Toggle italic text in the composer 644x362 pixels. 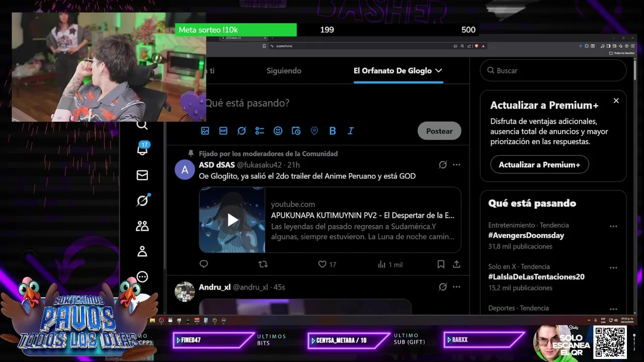pos(351,131)
